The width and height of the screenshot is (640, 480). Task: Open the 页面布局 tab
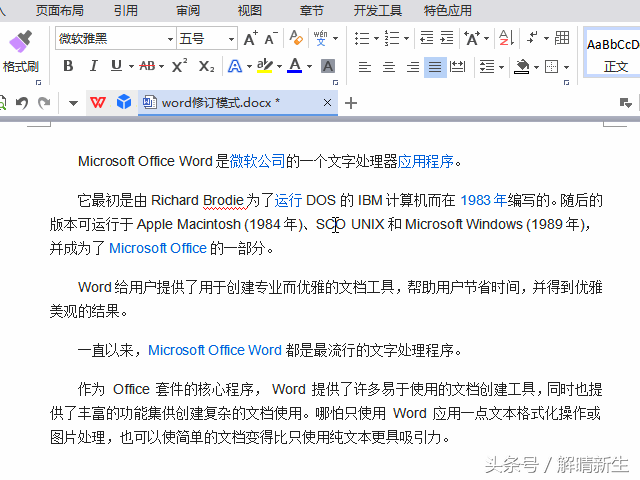tap(60, 10)
